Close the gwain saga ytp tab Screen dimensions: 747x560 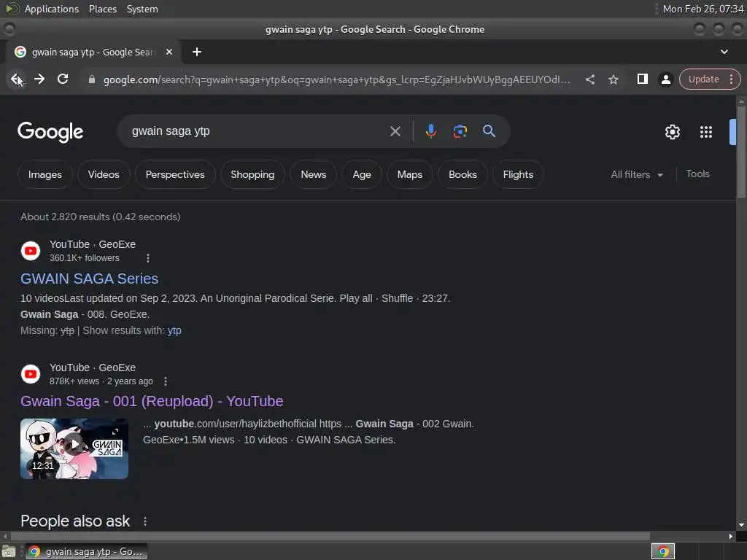pos(169,52)
